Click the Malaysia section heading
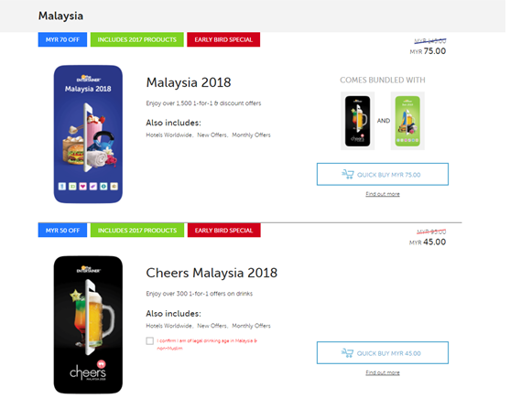This screenshot has height=420, width=510. click(x=61, y=16)
